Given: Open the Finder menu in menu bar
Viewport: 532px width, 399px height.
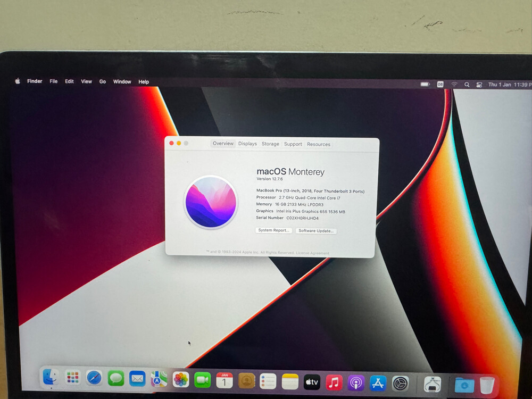Looking at the screenshot, I should pos(35,81).
